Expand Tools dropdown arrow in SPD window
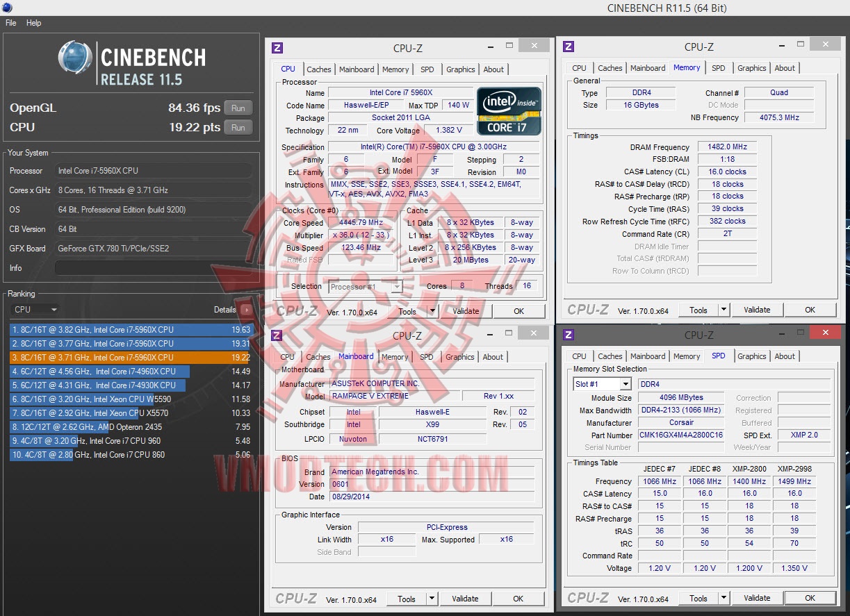The image size is (850, 616). (724, 598)
